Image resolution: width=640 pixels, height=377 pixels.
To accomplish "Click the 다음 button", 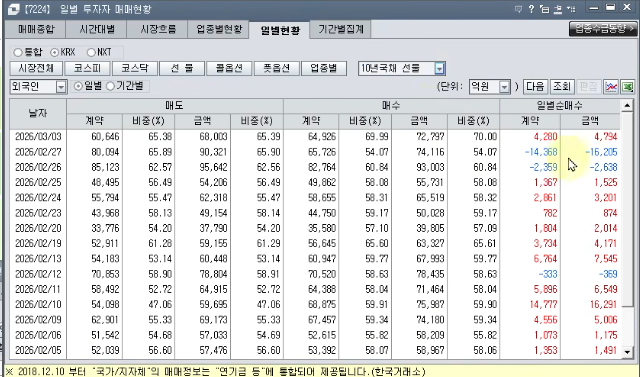I will pos(535,86).
